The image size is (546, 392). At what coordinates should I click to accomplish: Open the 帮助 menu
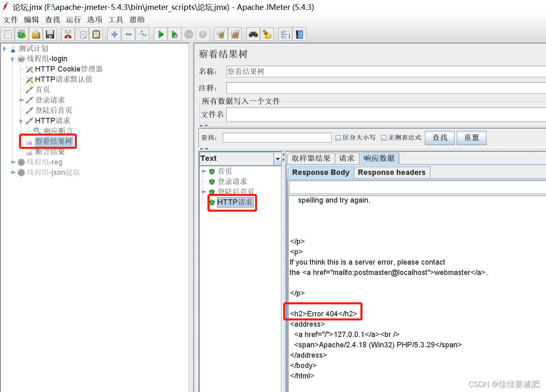click(x=137, y=20)
